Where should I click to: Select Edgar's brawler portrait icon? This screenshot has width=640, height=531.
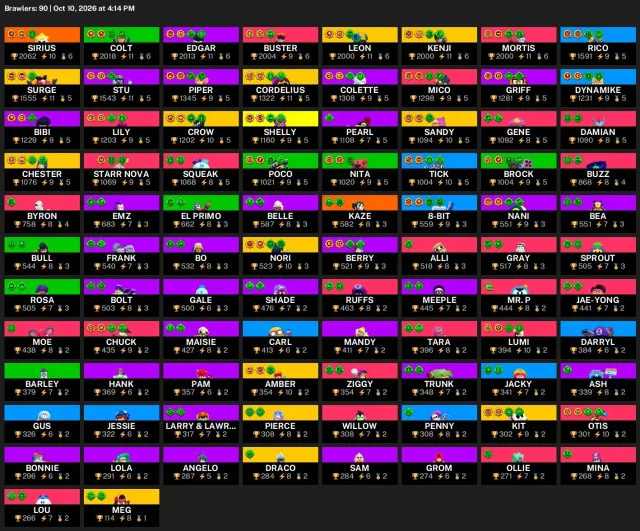(201, 37)
